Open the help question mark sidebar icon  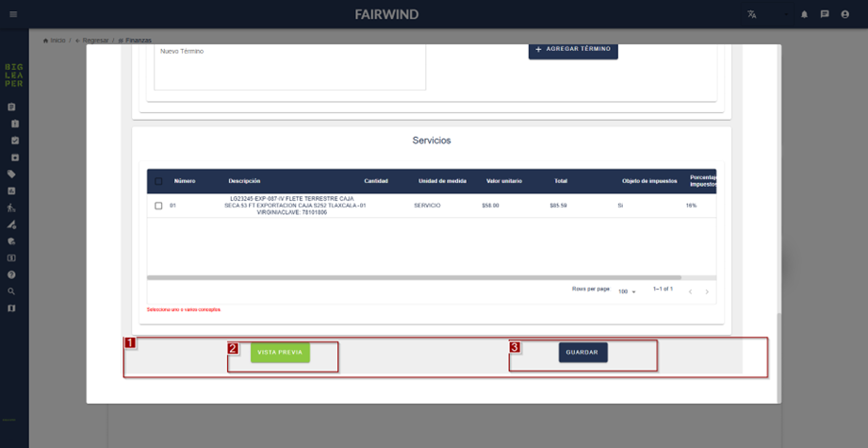(11, 274)
